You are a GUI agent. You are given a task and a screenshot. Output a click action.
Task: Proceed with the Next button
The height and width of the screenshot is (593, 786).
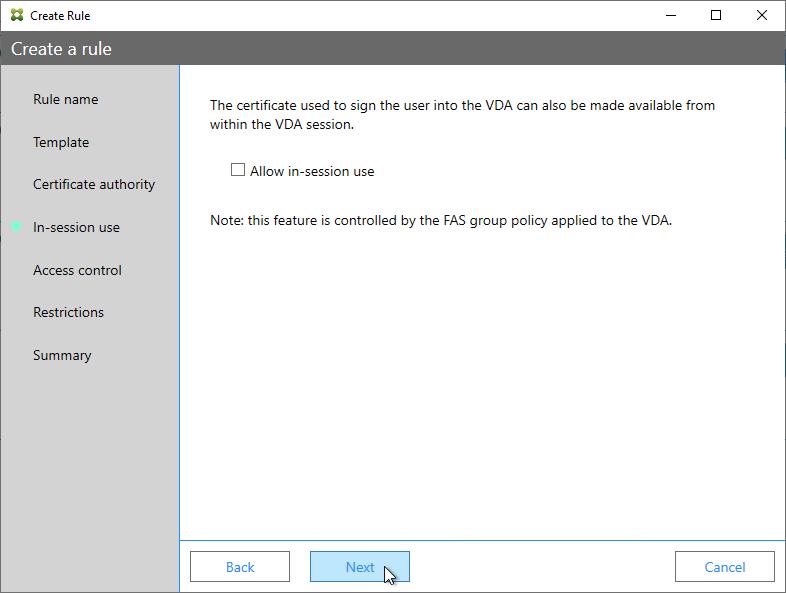click(359, 566)
